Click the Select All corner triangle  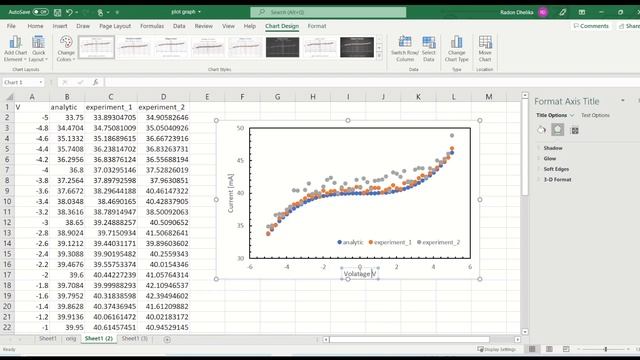click(9, 97)
